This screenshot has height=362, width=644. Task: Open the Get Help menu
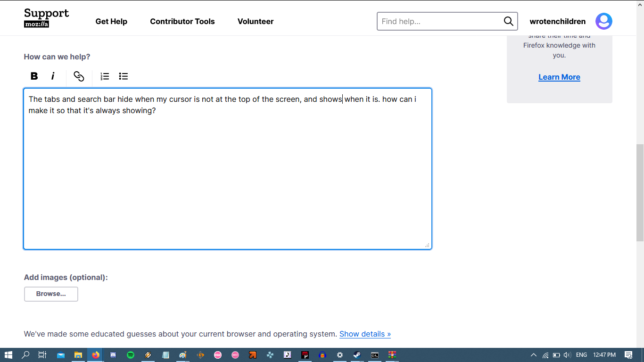(111, 21)
